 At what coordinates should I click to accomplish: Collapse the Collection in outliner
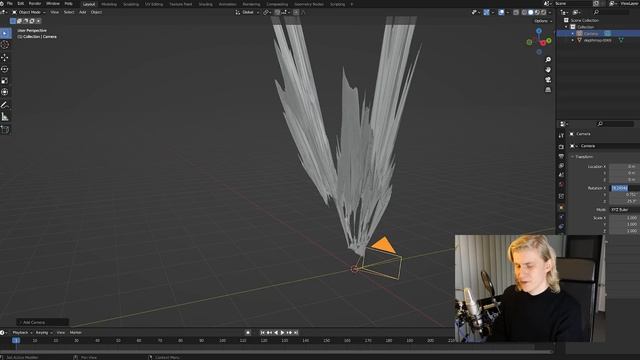coord(567,27)
